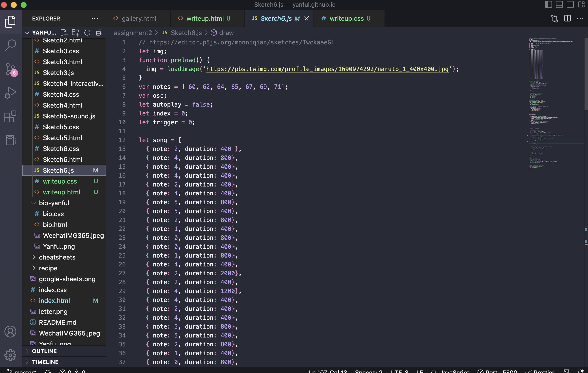Open bio.html in bio-yanful folder

(64, 225)
